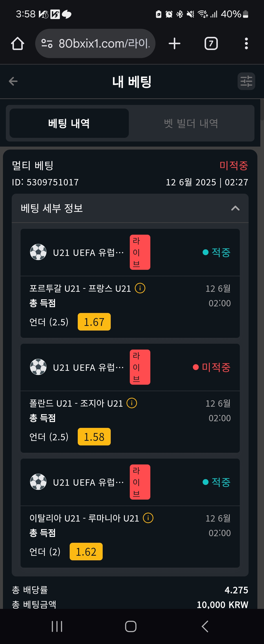
Task: Click the 1.58 odds badge
Action: click(94, 437)
